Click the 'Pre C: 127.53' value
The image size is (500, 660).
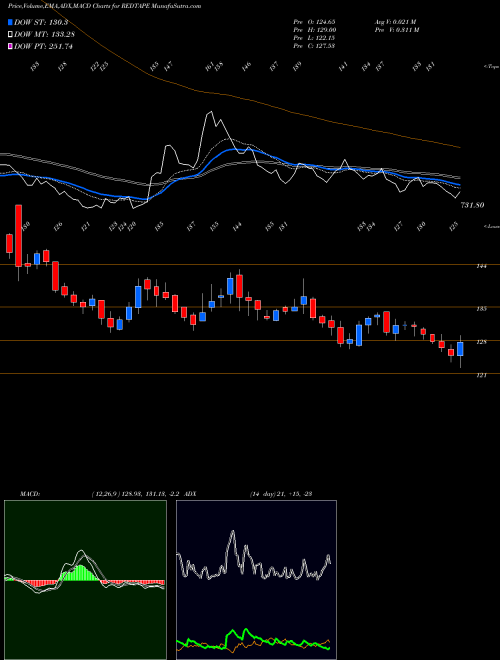(x=314, y=46)
